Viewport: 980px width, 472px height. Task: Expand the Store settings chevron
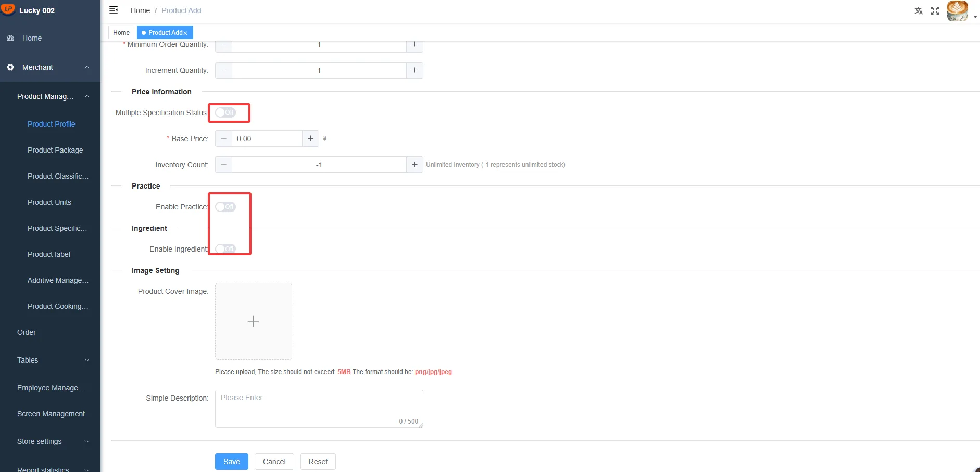[87, 441]
